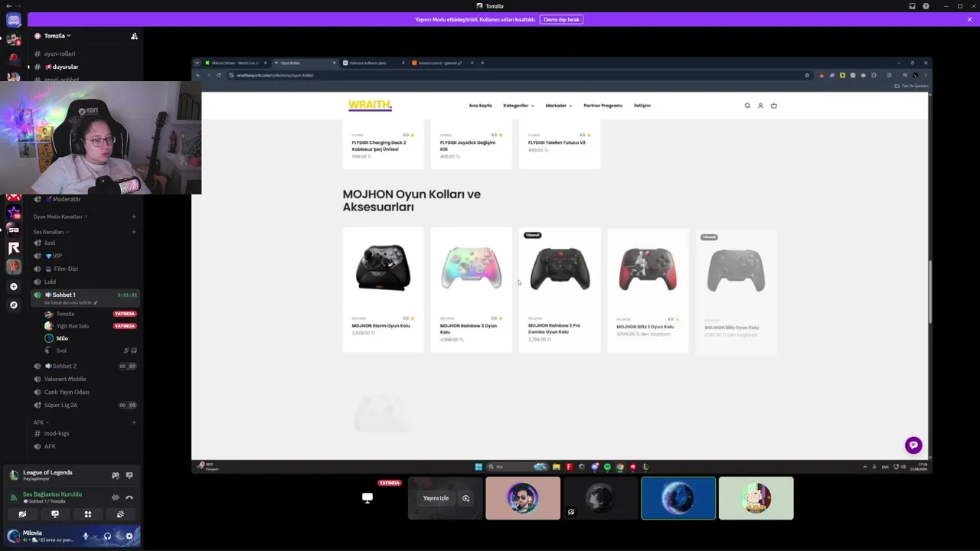The height and width of the screenshot is (551, 980).
Task: Open Discord direct messages home icon
Action: click(x=14, y=21)
